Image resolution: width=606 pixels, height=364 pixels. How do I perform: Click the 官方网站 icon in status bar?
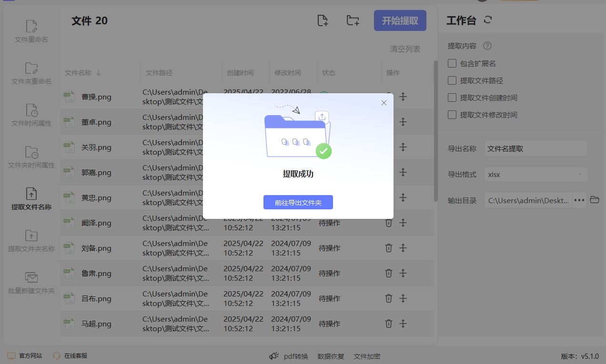coord(11,356)
